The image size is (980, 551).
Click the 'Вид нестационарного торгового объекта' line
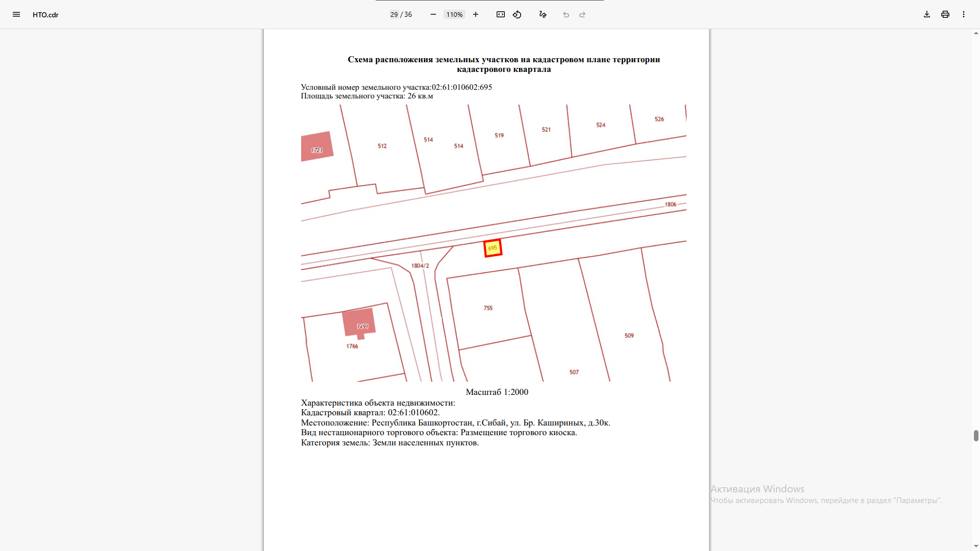click(439, 432)
